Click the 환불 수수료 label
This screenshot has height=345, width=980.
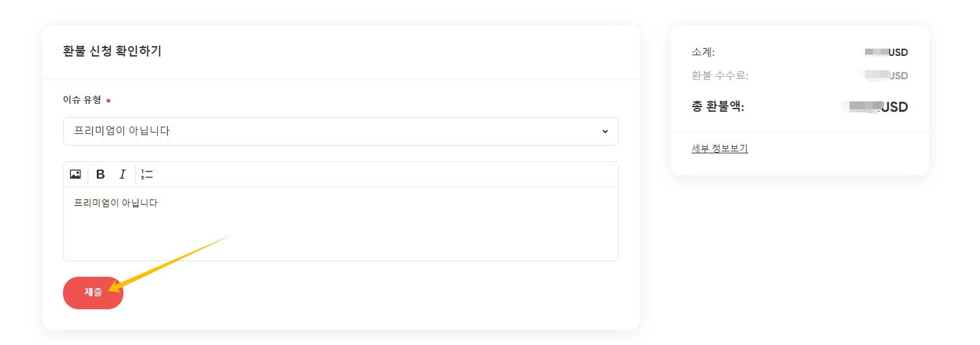click(x=720, y=76)
